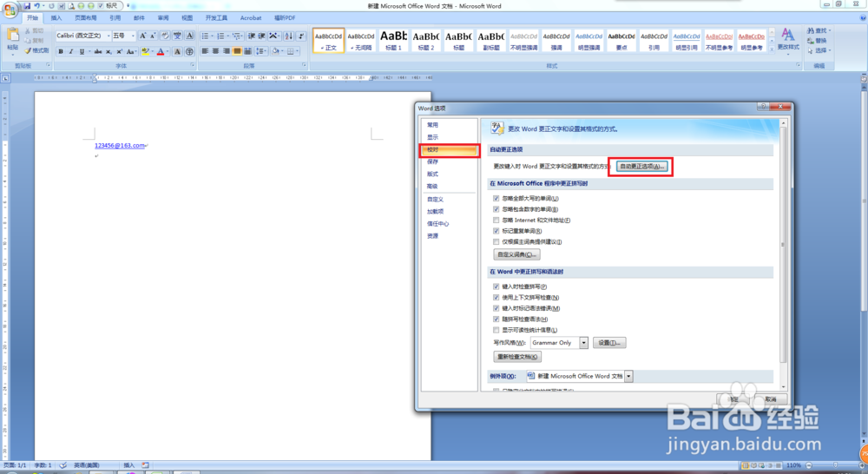Click the 自定义词典(C)... button

point(516,254)
